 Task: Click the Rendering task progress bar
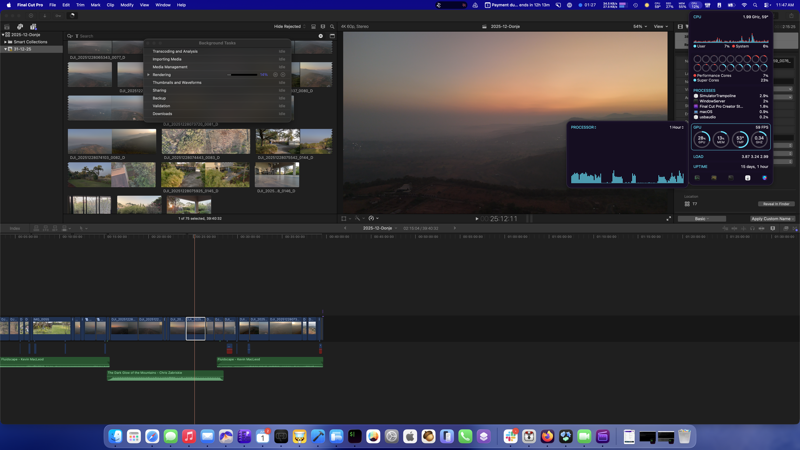244,75
